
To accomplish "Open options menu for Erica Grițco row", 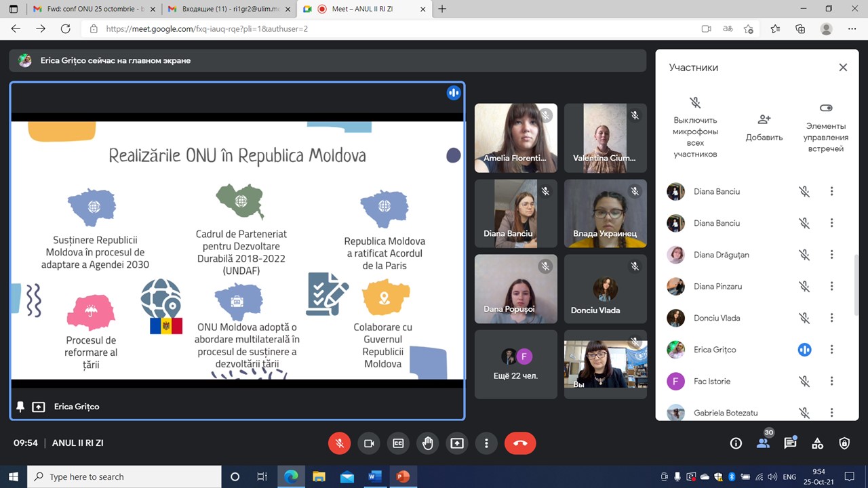I will click(x=831, y=350).
